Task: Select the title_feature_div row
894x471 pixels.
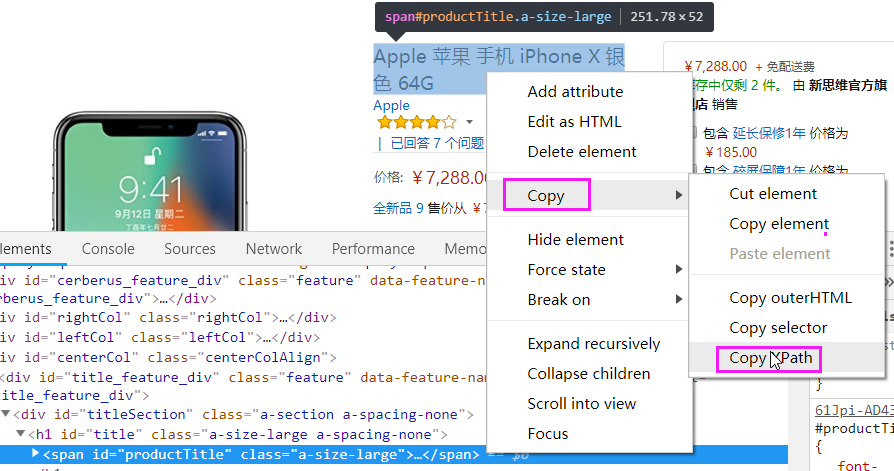Action: (x=243, y=386)
